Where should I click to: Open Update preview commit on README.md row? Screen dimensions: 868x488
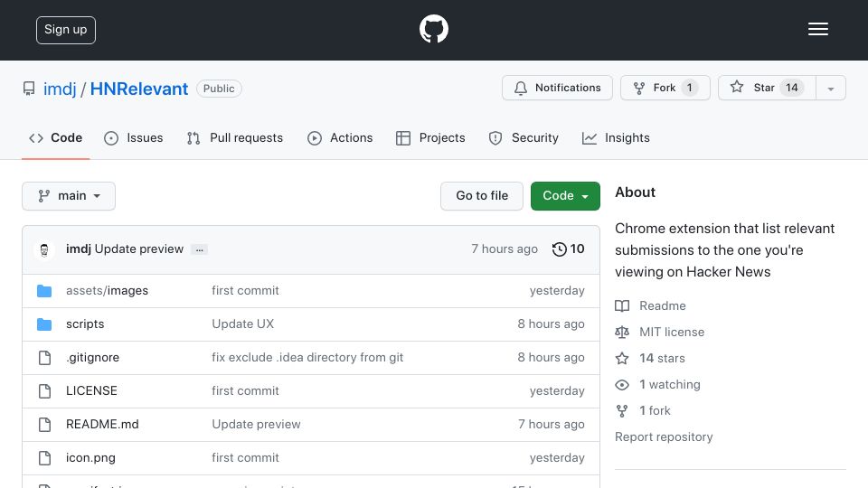click(256, 425)
